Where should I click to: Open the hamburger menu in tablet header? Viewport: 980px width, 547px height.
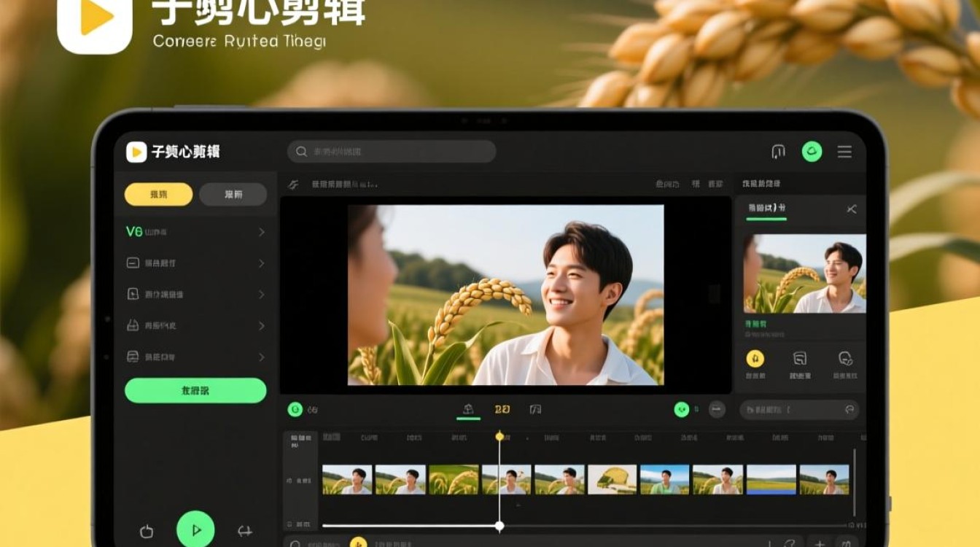pos(844,152)
